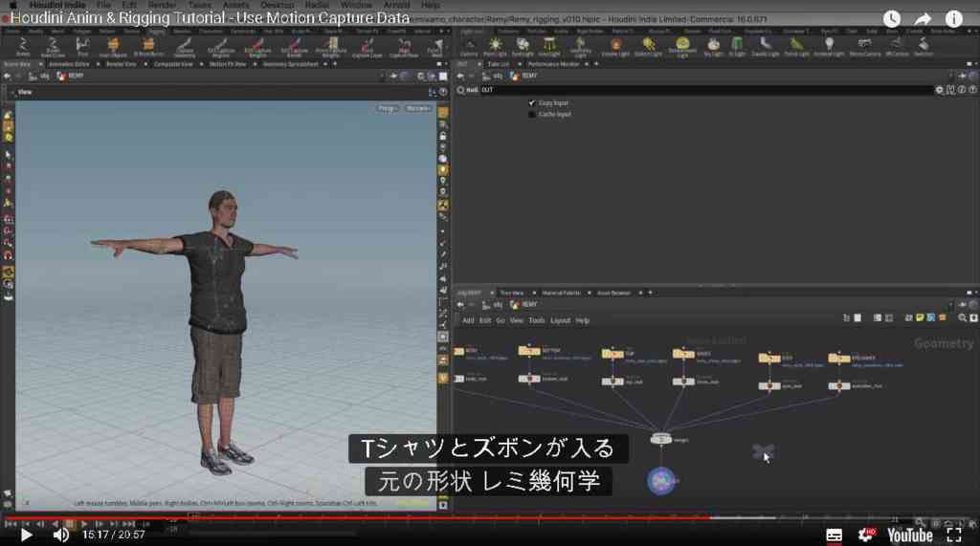
Task: Open YouTube player settings gear
Action: point(866,535)
